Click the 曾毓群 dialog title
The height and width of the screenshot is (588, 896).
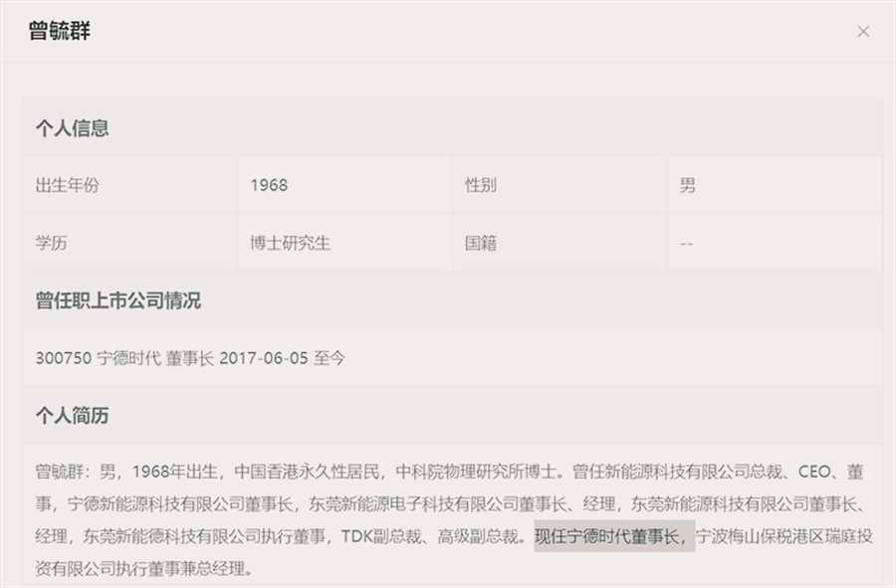60,31
